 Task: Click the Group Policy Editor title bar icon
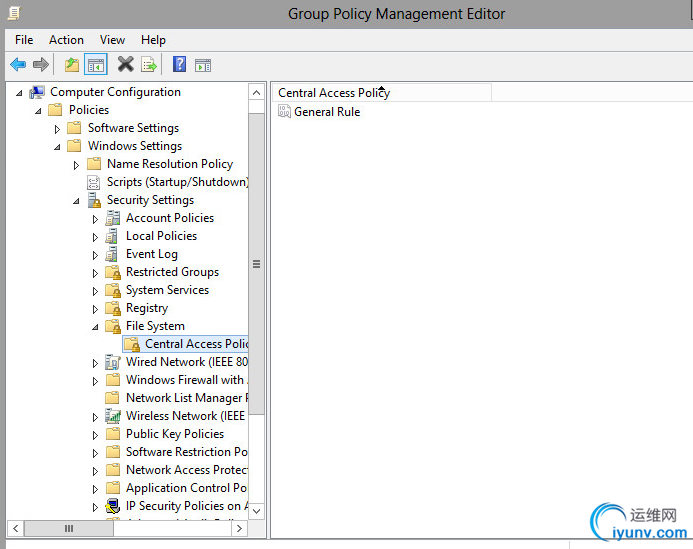point(14,13)
